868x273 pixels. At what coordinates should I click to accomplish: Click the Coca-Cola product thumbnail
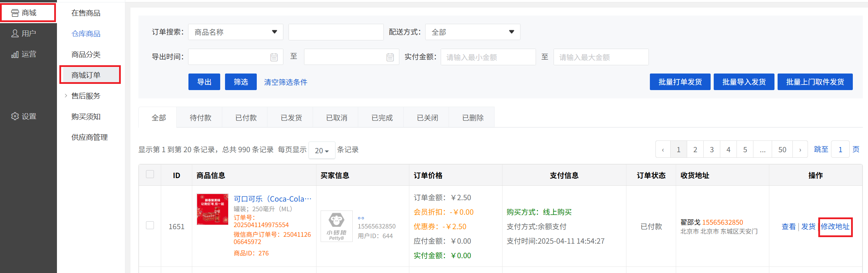[212, 209]
